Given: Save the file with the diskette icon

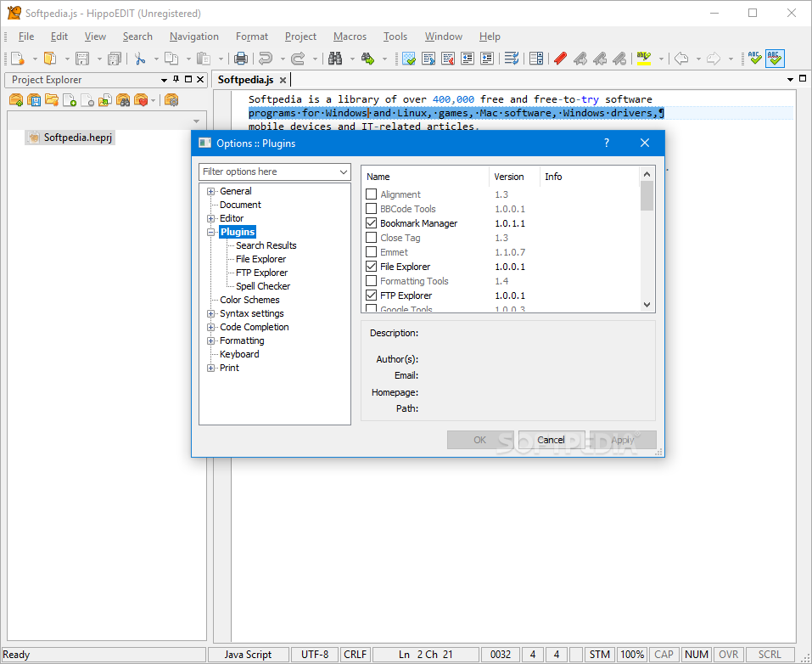Looking at the screenshot, I should tap(81, 58).
